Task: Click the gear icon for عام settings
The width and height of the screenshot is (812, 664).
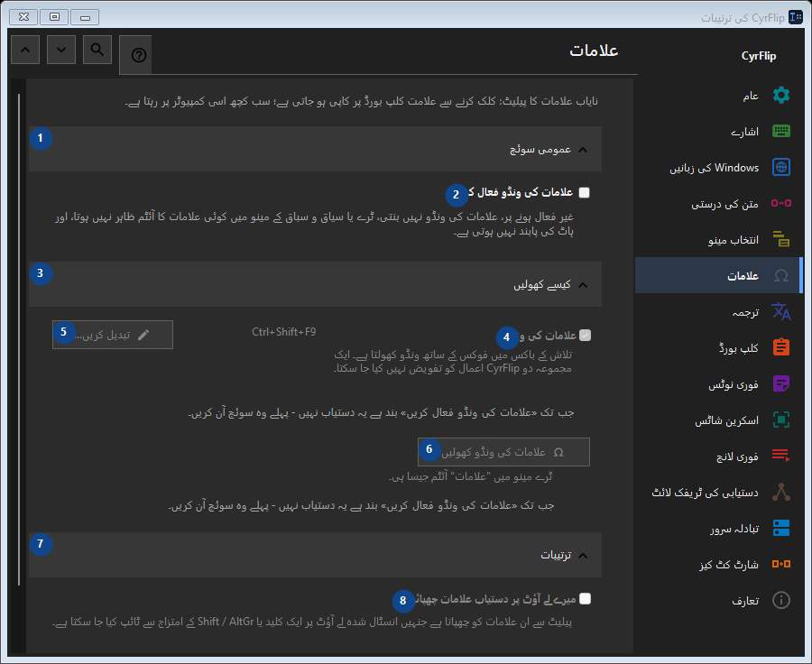Action: coord(781,96)
